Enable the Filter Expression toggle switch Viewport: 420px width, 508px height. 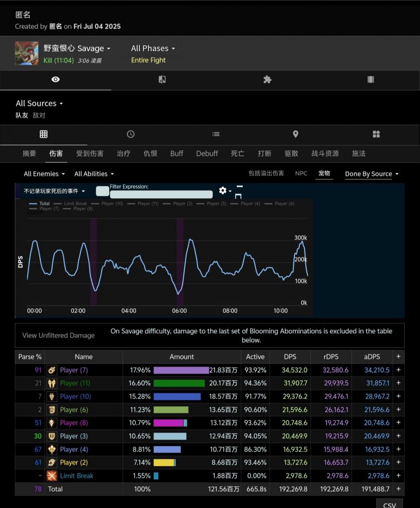(102, 191)
